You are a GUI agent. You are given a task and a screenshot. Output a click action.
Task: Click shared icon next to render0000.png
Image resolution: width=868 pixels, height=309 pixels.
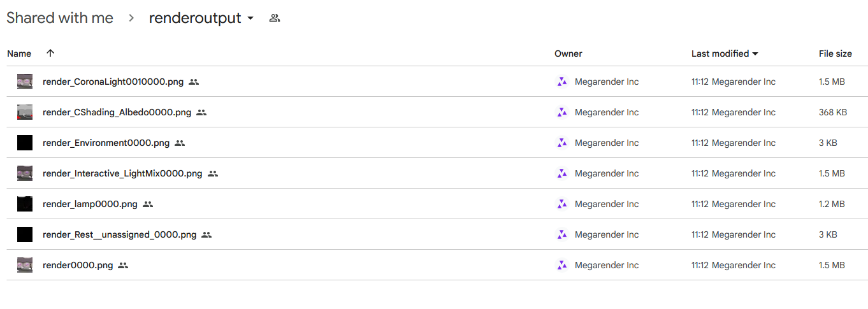pyautogui.click(x=123, y=266)
